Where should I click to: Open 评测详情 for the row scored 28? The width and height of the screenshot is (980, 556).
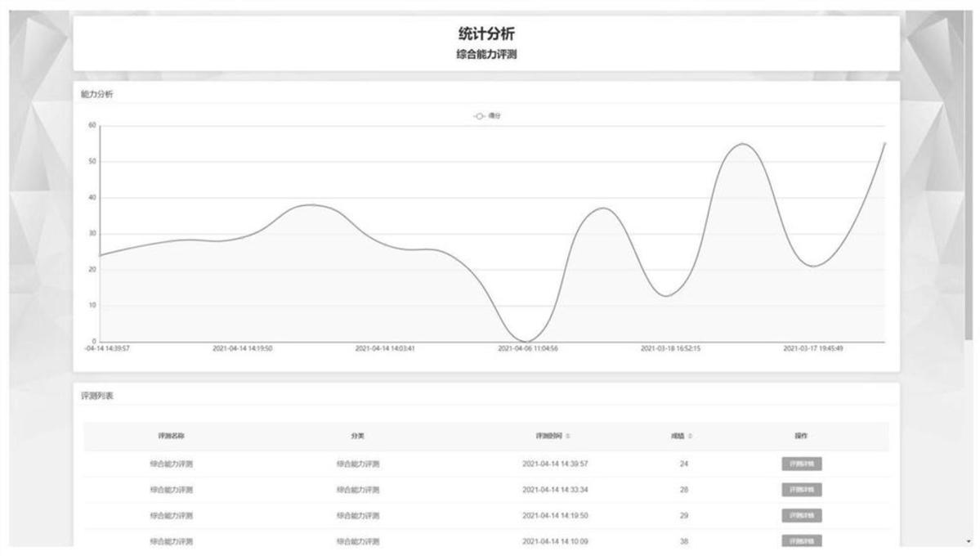pos(801,490)
